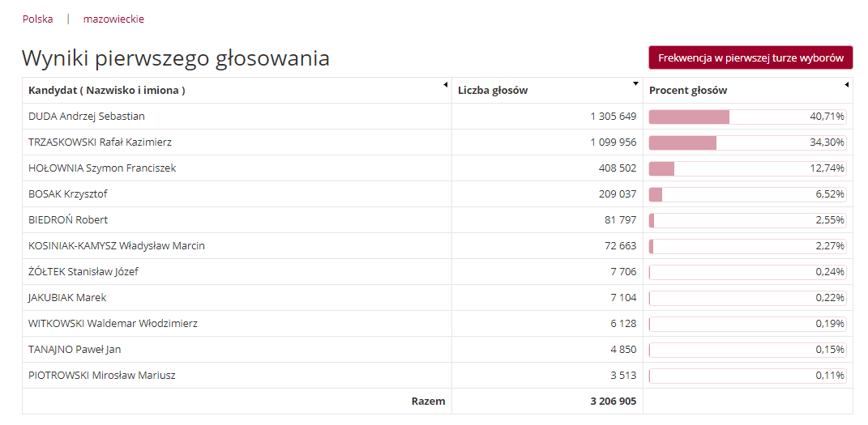Screen dimensions: 868x425
Task: Click BOSAK Krzysztof candidate row
Action: 438,194
